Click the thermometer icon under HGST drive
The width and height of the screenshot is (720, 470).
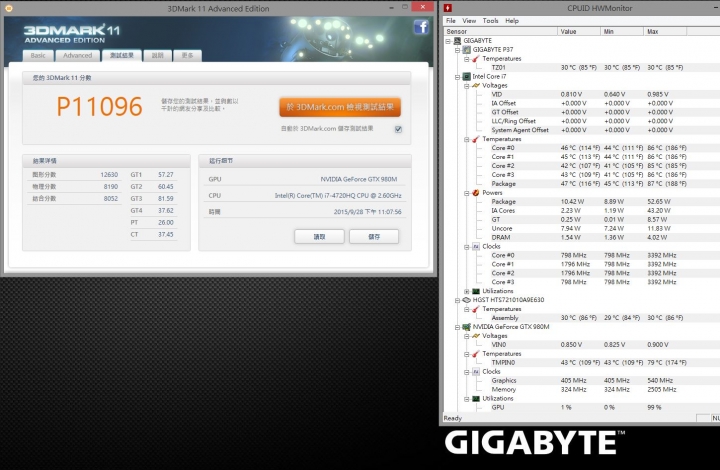pos(476,309)
